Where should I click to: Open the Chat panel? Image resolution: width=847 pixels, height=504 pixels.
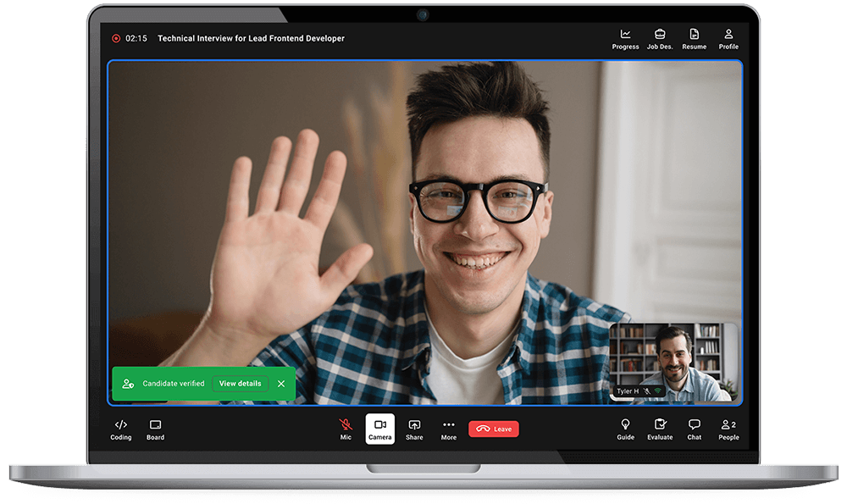pyautogui.click(x=694, y=429)
